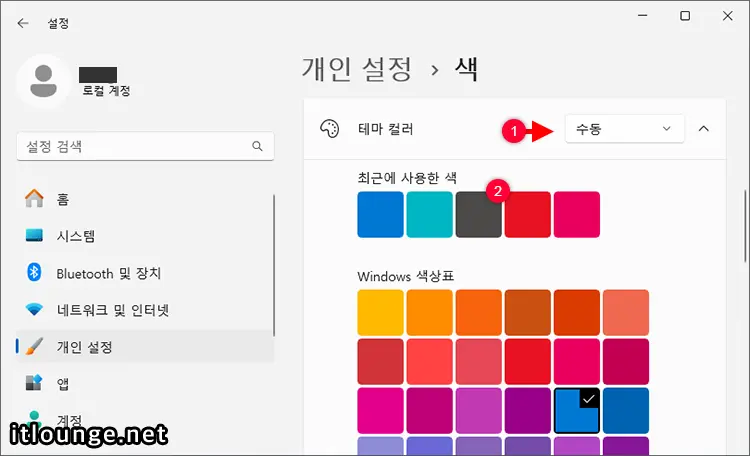The height and width of the screenshot is (456, 750).
Task: Open Bluetooth 및 장치 settings
Action: (x=145, y=273)
